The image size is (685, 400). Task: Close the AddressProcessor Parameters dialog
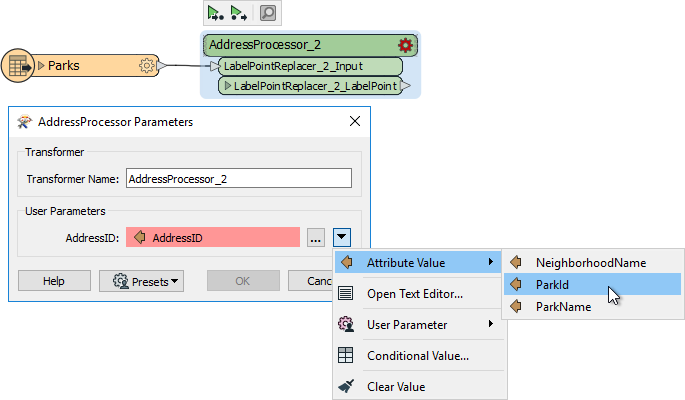coord(355,121)
